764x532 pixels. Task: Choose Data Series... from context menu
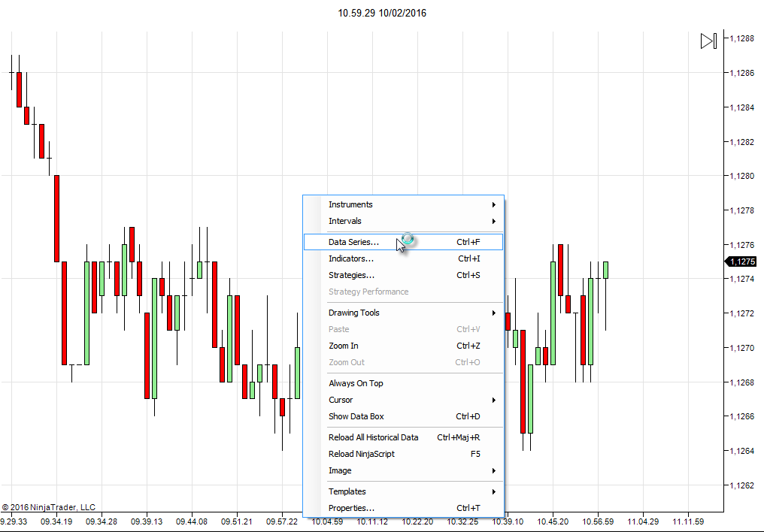click(403, 242)
